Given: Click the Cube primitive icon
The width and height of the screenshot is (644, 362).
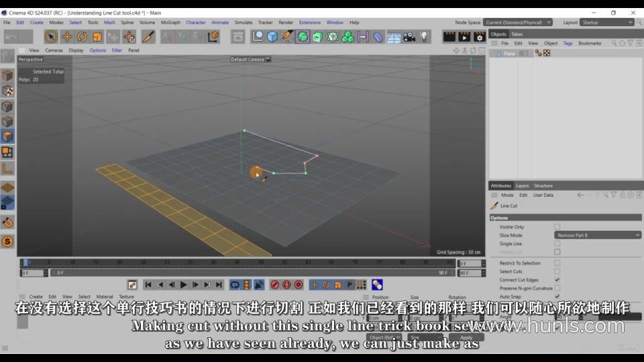Looking at the screenshot, I should pos(272,37).
